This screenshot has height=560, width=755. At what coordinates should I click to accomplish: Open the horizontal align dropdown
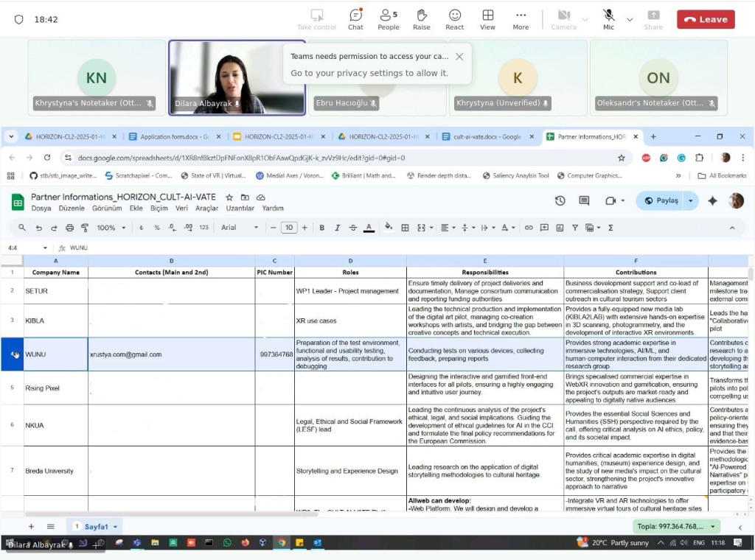pyautogui.click(x=448, y=228)
